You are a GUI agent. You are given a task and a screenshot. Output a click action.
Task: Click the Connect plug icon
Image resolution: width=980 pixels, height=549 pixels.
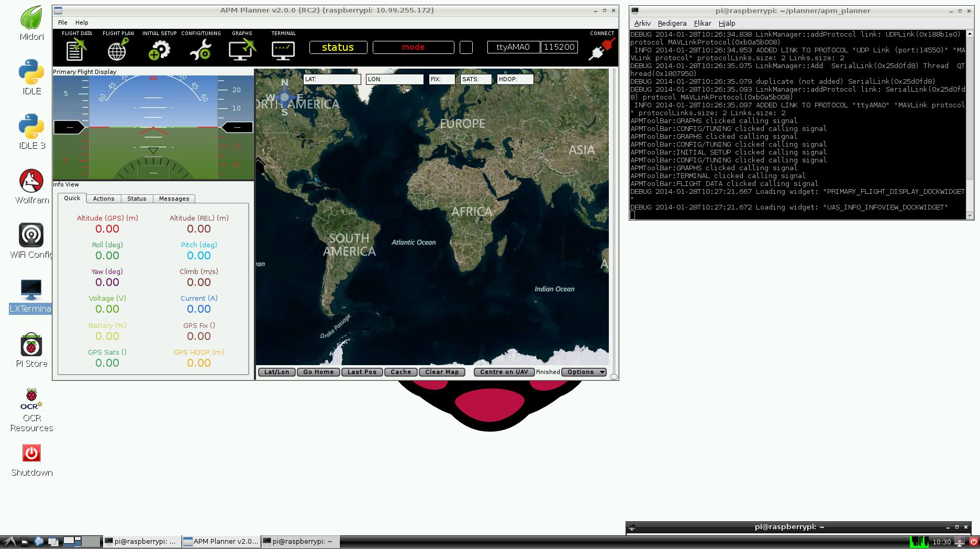point(602,49)
